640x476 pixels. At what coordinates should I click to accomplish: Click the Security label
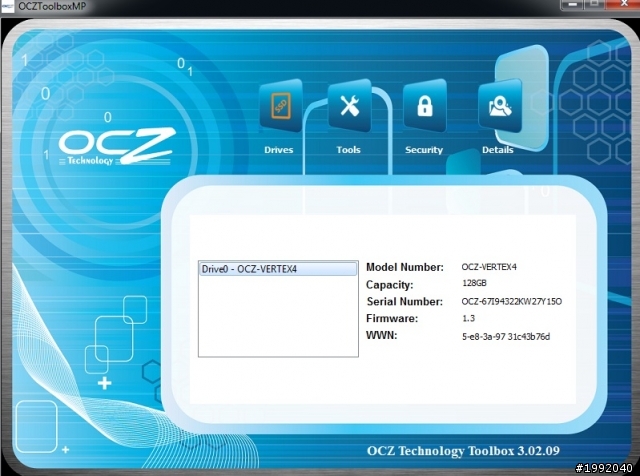tap(424, 150)
